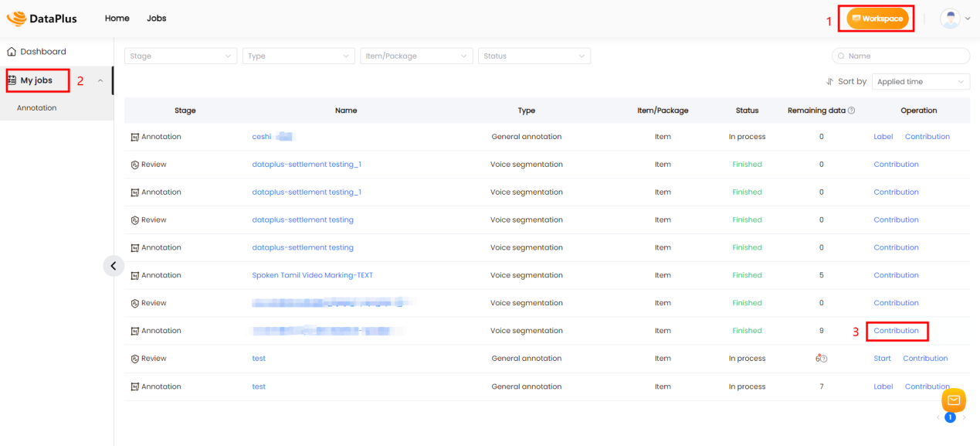
Task: Click the Dashboard home icon
Action: [x=12, y=52]
